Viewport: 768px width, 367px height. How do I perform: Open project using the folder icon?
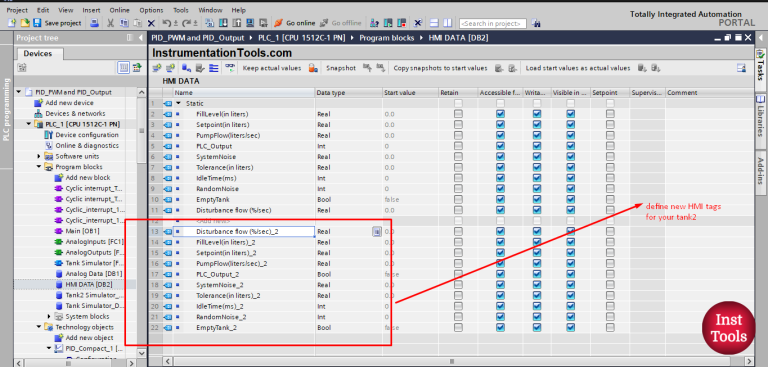tap(24, 23)
